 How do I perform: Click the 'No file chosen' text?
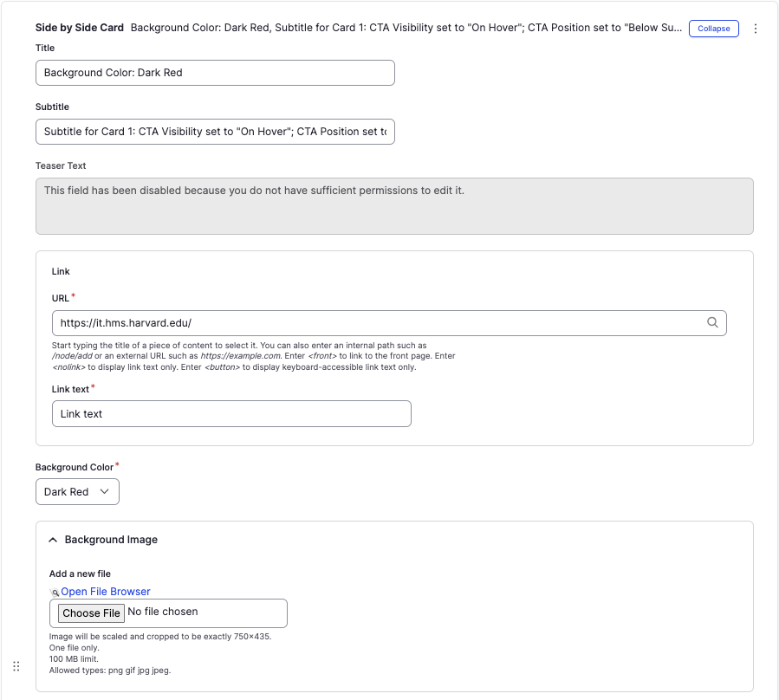tap(163, 612)
